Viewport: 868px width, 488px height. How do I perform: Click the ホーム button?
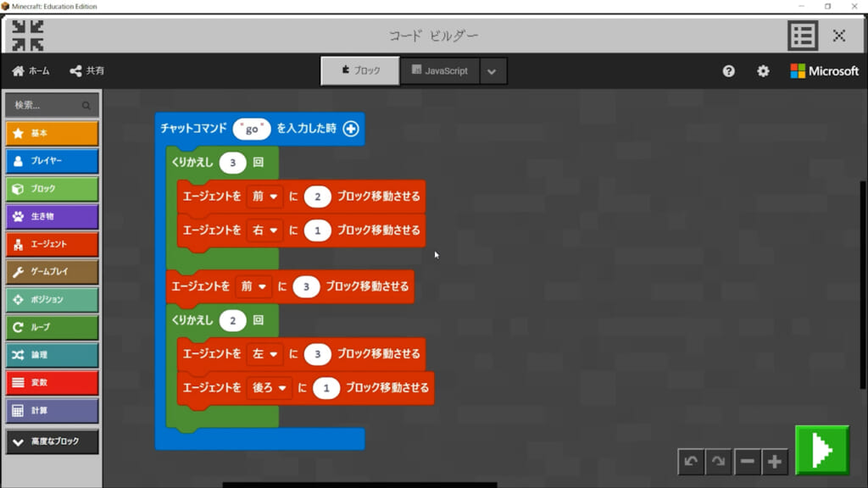click(31, 71)
